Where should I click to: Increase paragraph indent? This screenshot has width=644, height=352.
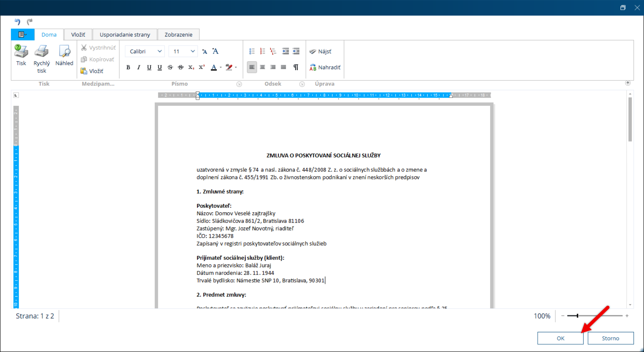(296, 51)
